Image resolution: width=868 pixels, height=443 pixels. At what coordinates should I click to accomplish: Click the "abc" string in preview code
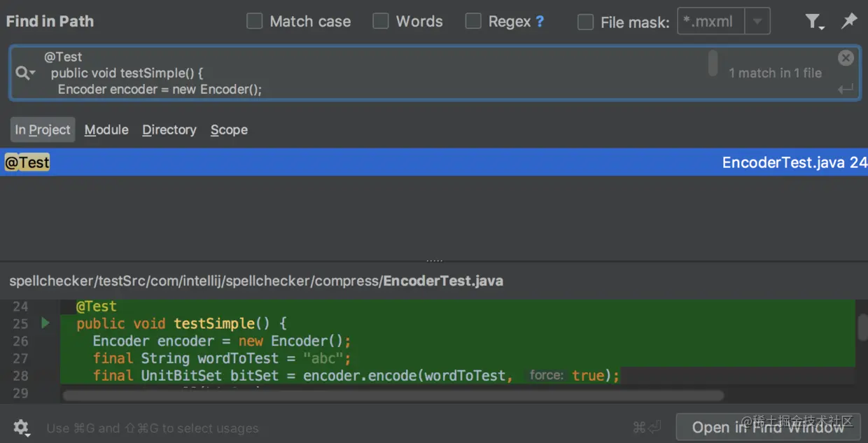click(323, 358)
